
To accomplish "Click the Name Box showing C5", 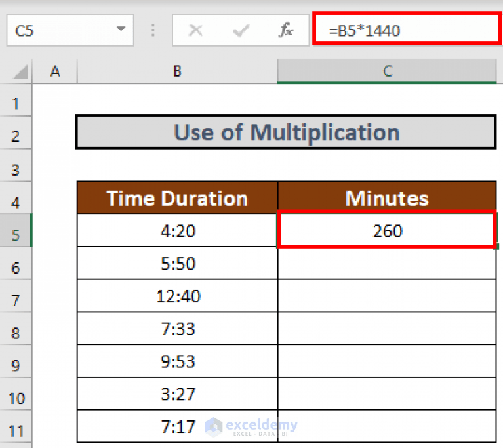I will click(x=70, y=30).
